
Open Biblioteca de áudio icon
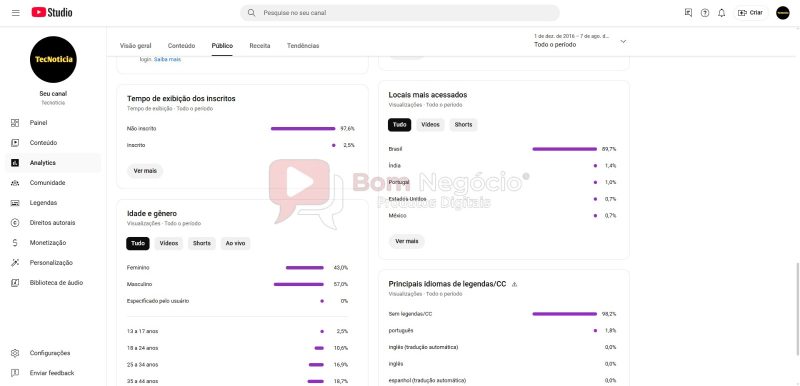click(x=15, y=282)
